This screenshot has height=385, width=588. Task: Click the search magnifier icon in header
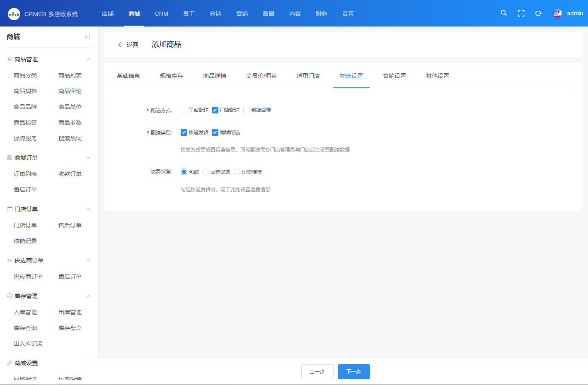pyautogui.click(x=503, y=13)
